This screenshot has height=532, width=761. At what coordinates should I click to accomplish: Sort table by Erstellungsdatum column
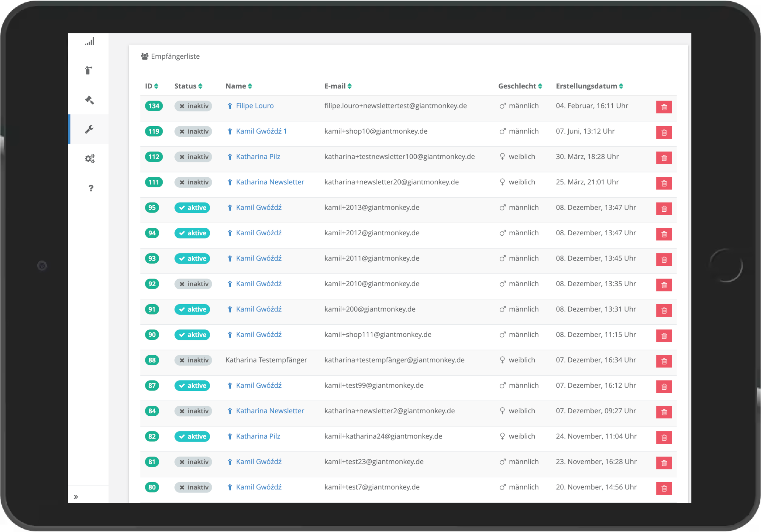point(589,86)
